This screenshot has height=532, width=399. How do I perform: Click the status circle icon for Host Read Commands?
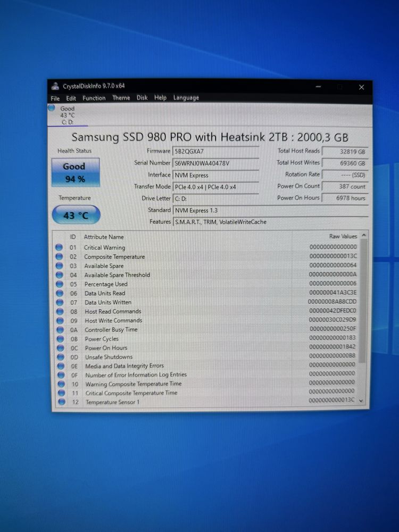(60, 311)
